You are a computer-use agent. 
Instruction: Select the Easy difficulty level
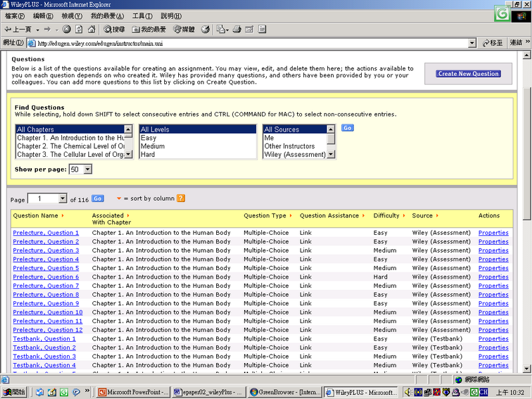tap(198, 138)
